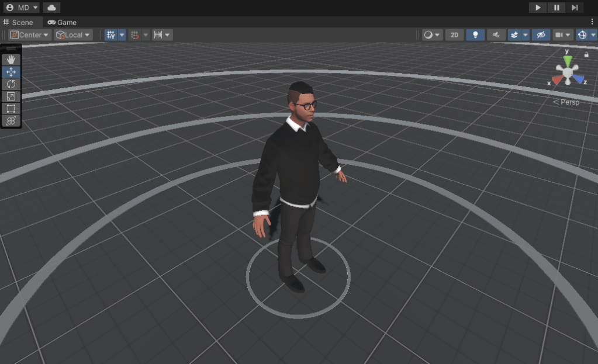Select the Scale tool
598x364 pixels.
pos(11,96)
